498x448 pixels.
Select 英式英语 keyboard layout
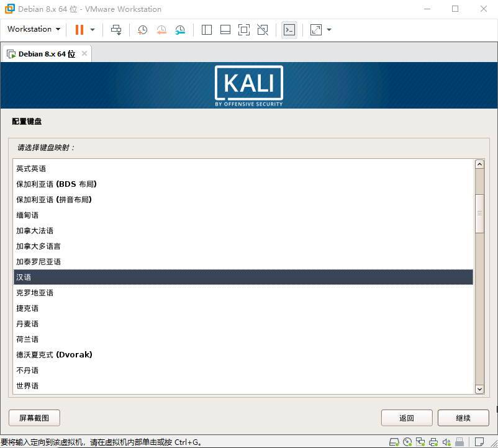[x=243, y=169]
